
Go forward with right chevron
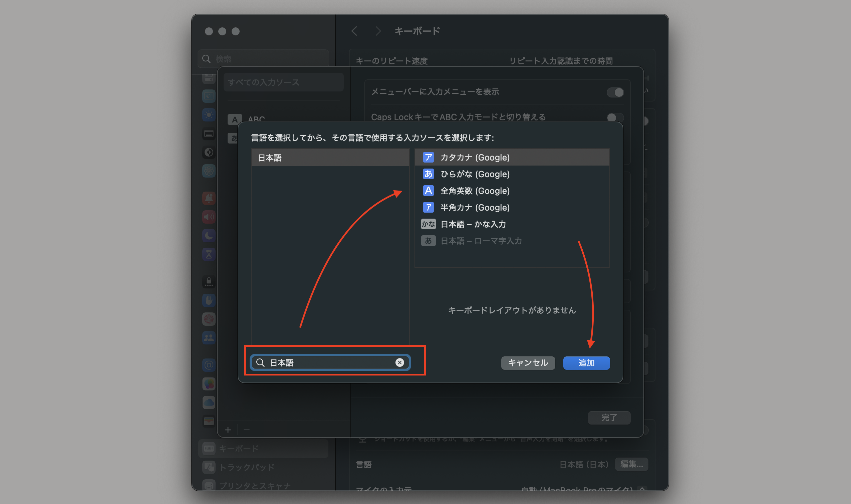click(378, 31)
